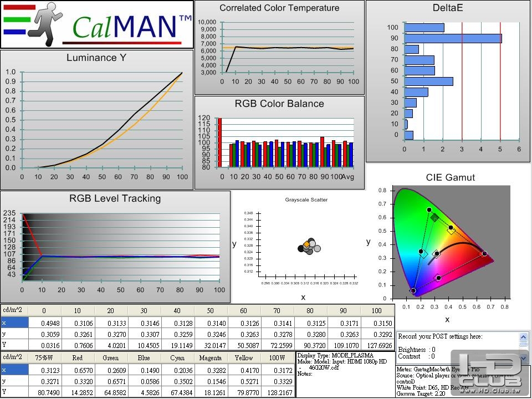
Task: Click the DeltaE bar for level 100
Action: pyautogui.click(x=424, y=28)
